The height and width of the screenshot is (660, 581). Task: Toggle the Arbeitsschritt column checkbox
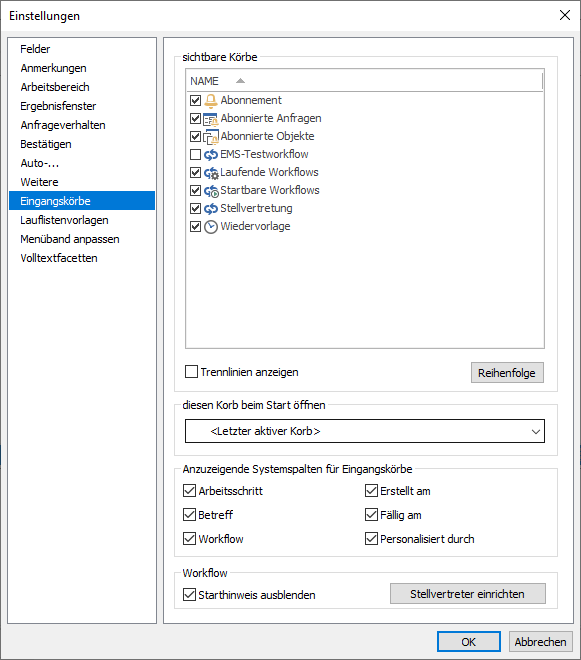(189, 490)
